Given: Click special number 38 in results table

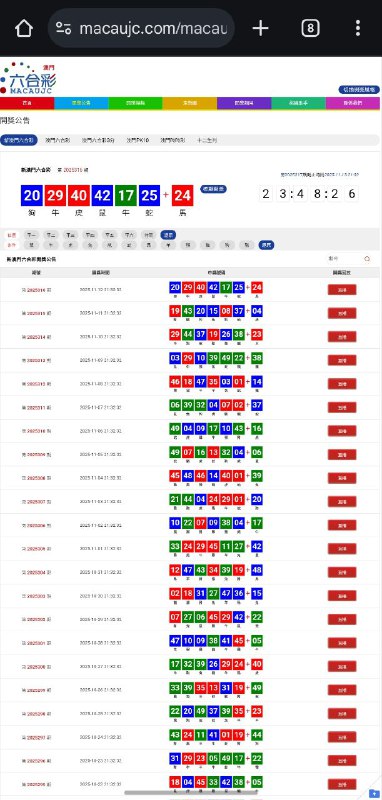Looking at the screenshot, I should 257,358.
